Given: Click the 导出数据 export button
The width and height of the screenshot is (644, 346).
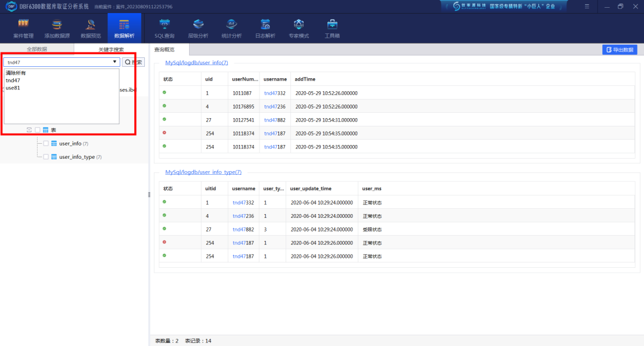Looking at the screenshot, I should (620, 50).
